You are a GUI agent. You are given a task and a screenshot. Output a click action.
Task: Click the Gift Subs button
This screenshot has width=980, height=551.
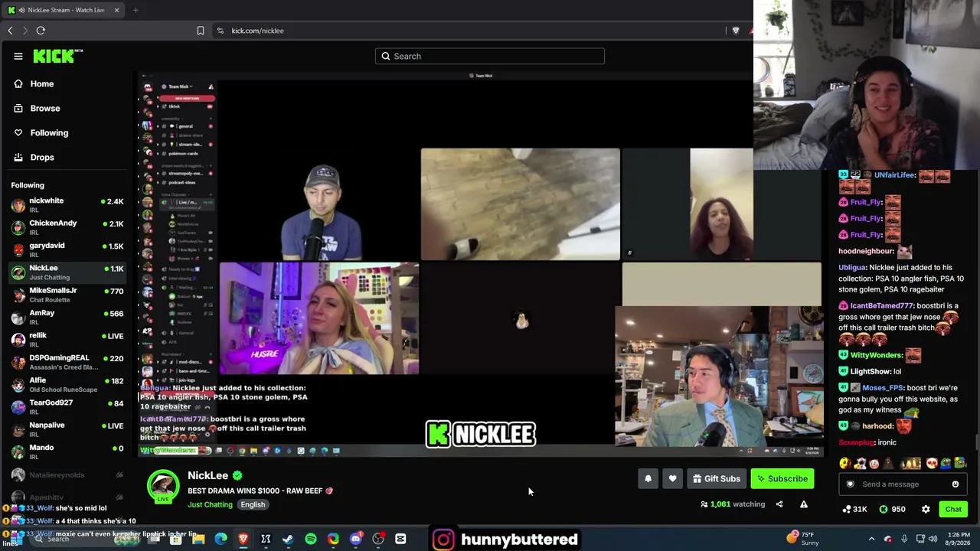(717, 479)
